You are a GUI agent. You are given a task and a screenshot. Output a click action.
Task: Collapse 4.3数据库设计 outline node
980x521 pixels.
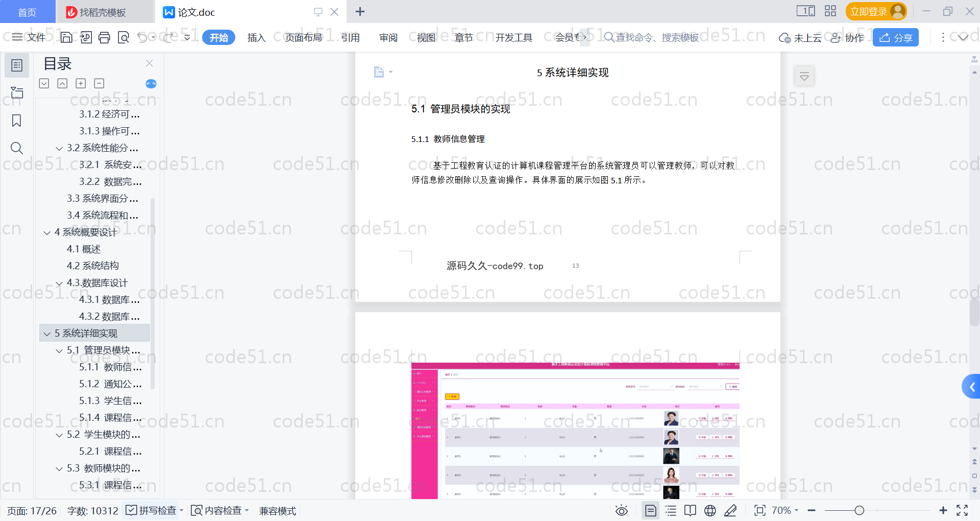pyautogui.click(x=59, y=283)
